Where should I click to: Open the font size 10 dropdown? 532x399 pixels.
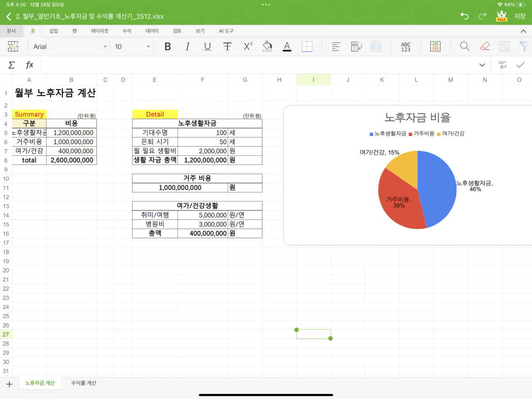point(132,46)
